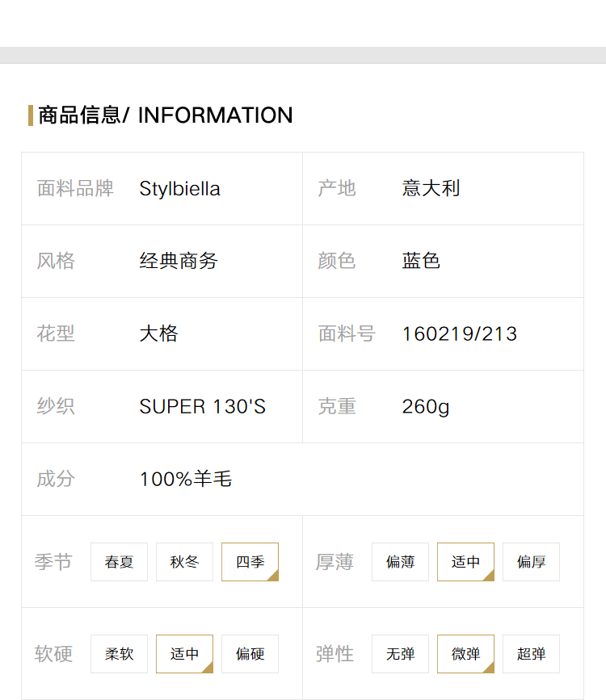
Task: Select 偏硬 softness option
Action: click(x=250, y=653)
